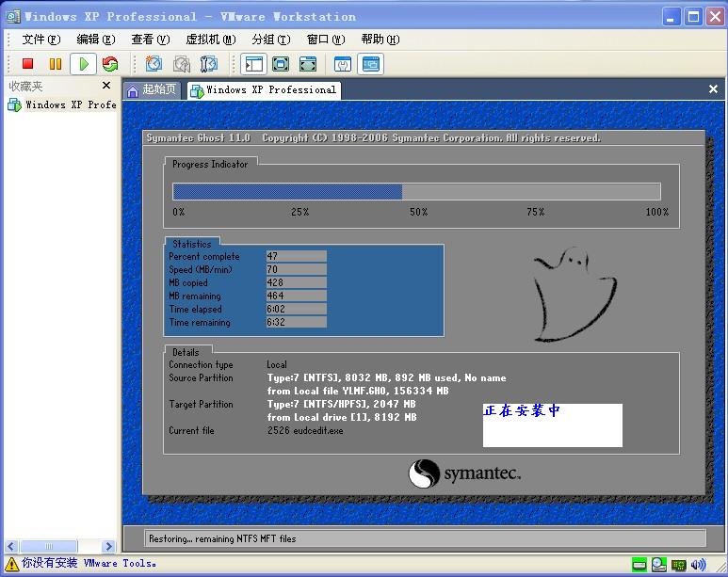Image resolution: width=728 pixels, height=577 pixels.
Task: Click the red Power Off (stop) button
Action: [28, 64]
